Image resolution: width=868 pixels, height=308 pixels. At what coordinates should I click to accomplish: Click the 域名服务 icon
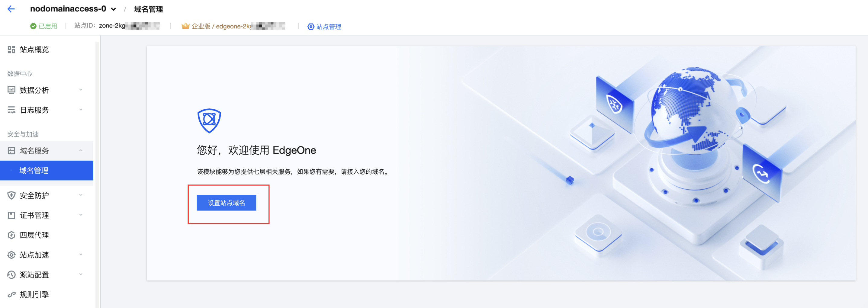11,151
